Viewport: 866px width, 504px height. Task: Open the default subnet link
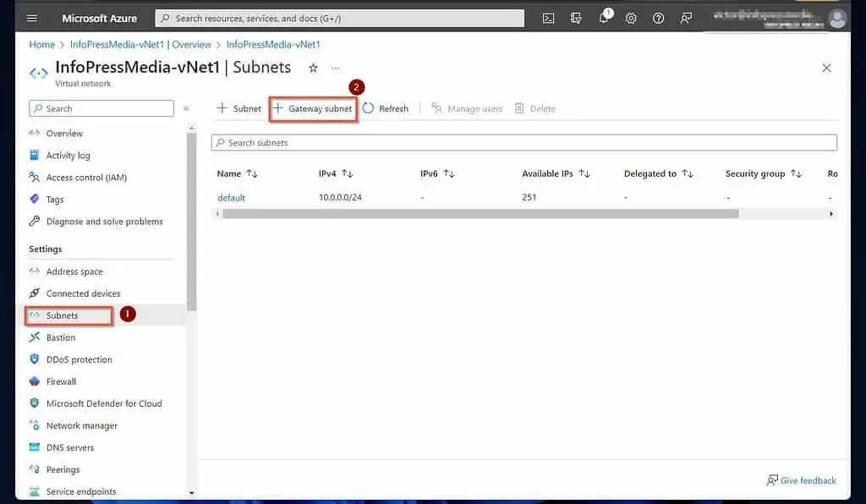[x=230, y=197]
